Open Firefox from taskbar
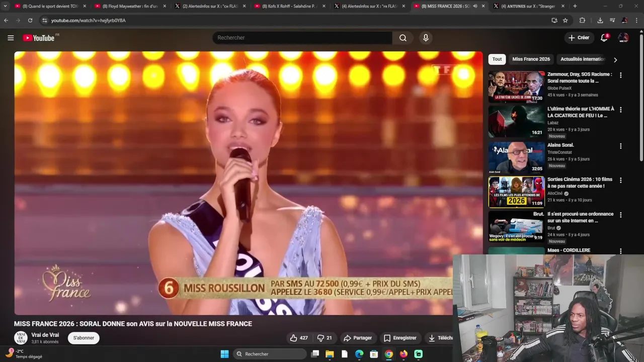The image size is (644, 362). (404, 354)
